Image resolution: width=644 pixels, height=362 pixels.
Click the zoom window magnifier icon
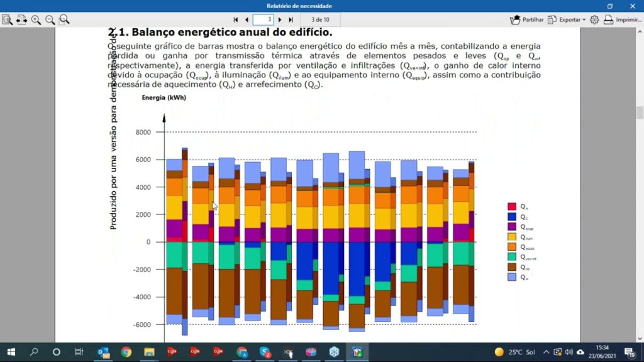tap(64, 19)
